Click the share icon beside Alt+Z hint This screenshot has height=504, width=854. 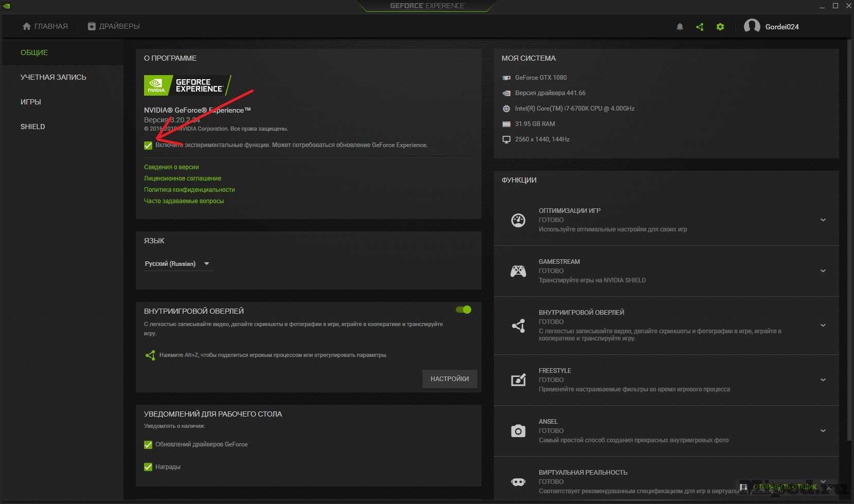(150, 355)
